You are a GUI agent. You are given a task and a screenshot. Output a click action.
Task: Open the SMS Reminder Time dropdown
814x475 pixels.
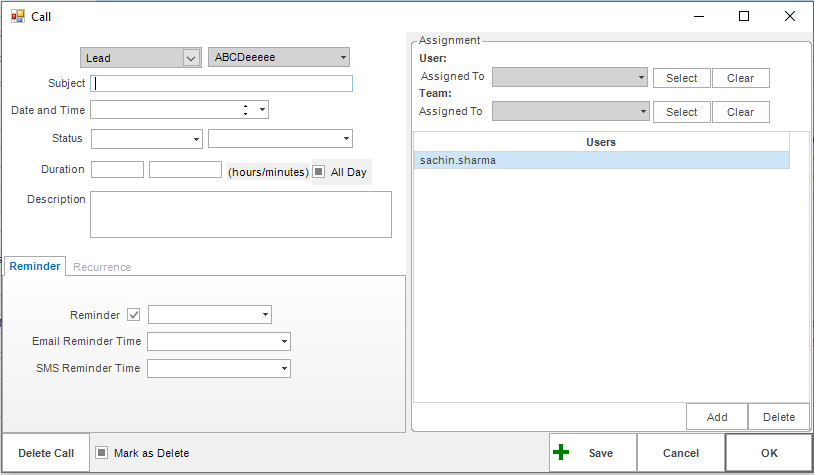[284, 369]
